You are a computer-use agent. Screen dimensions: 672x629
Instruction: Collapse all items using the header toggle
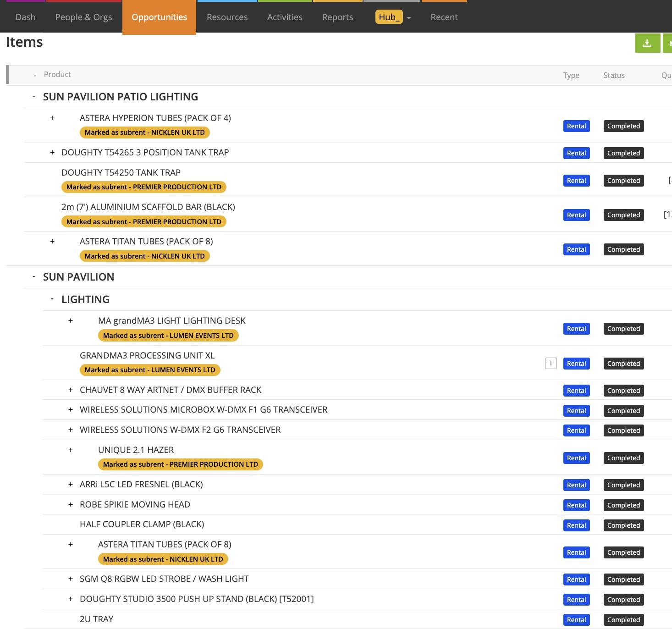coord(35,75)
